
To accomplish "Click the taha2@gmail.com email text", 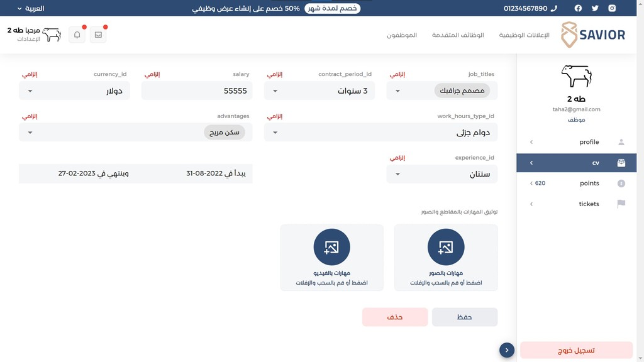I will click(x=576, y=109).
